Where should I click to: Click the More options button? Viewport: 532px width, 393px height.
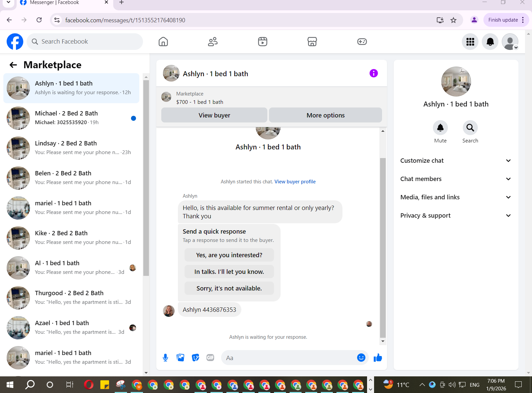(326, 115)
